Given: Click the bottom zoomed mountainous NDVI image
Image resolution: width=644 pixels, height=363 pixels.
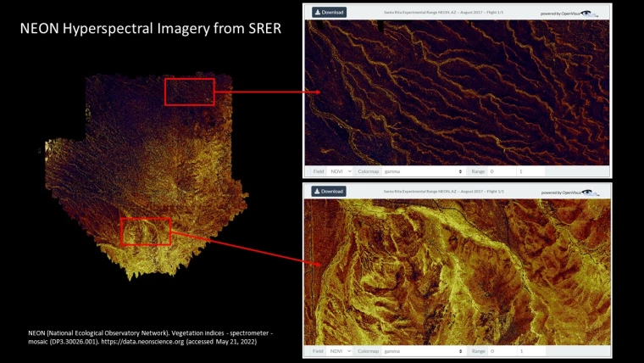Looking at the screenshot, I should click(458, 271).
